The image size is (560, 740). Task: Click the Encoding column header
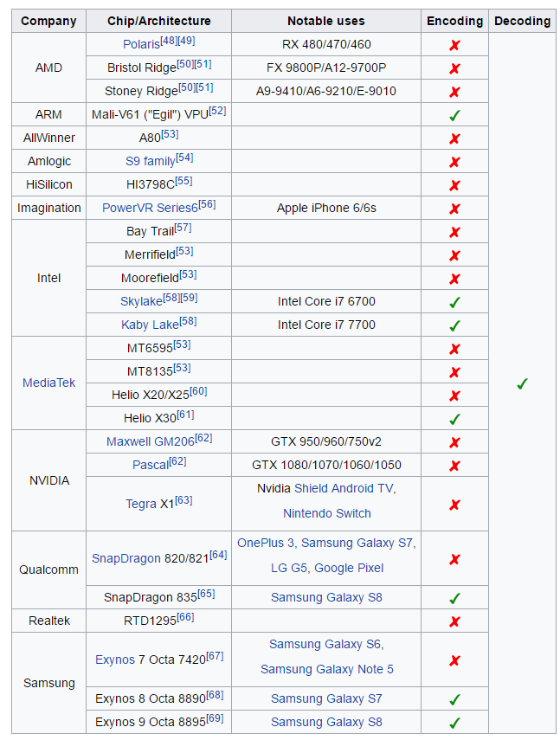coord(454,22)
